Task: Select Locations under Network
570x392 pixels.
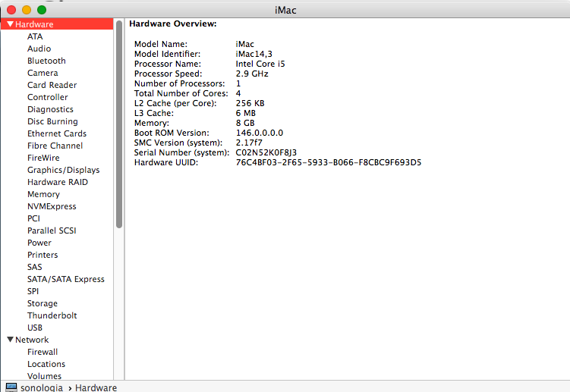Action: coord(46,364)
